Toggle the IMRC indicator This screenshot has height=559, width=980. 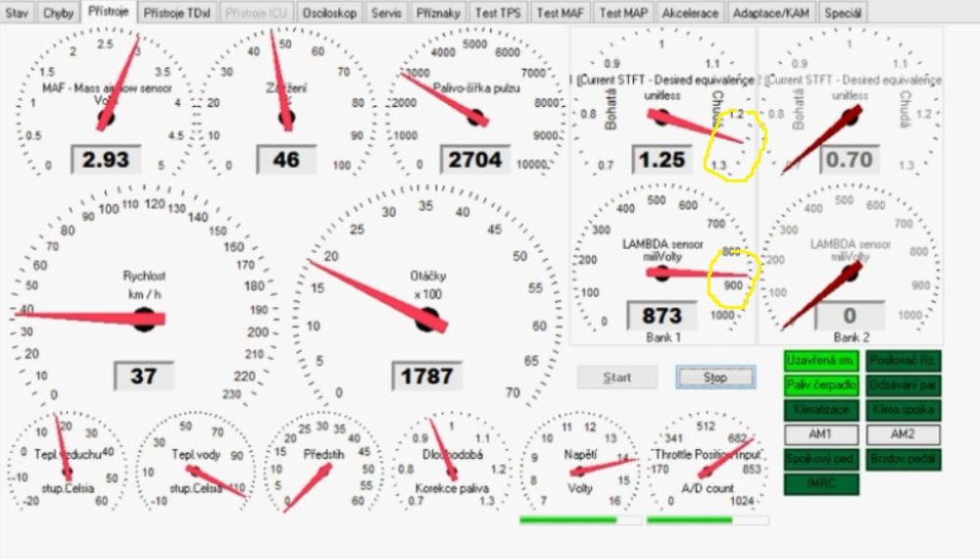(820, 483)
